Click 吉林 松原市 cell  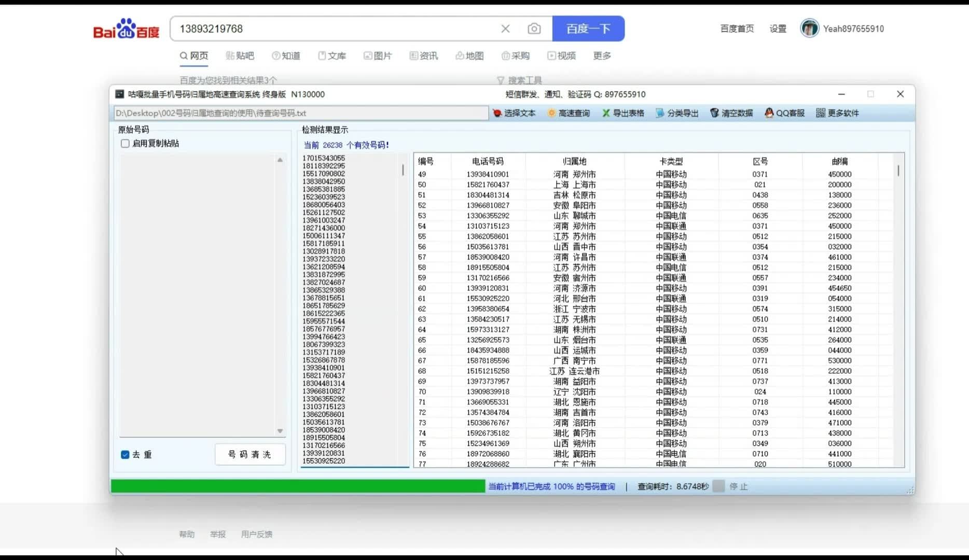(574, 195)
